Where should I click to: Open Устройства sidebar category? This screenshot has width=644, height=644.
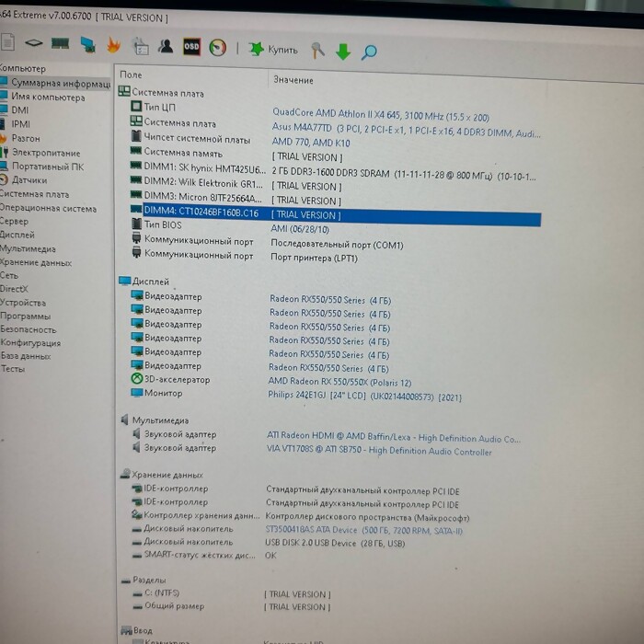(23, 303)
